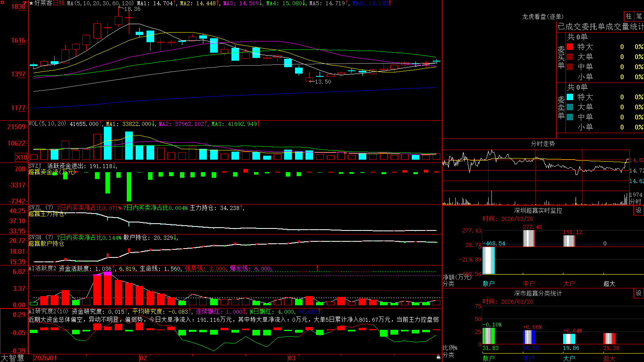
Task: Click the VOL(5,10,20) indicator label
Action: point(47,124)
